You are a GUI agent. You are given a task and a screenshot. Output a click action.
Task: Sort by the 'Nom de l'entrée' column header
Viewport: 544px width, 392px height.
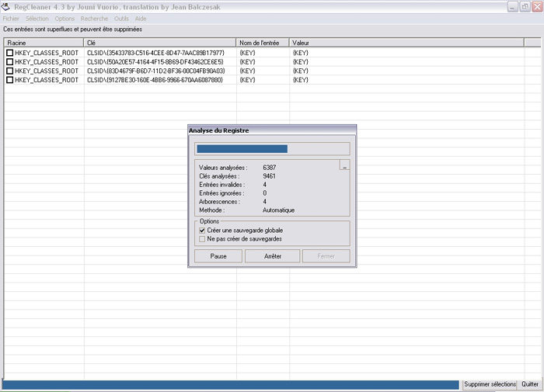click(263, 43)
